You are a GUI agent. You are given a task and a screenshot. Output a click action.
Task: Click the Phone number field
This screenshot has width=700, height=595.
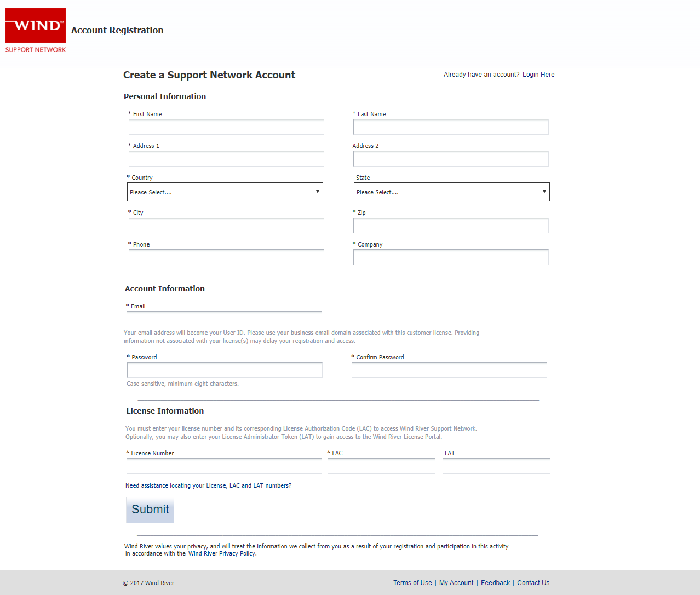(226, 258)
